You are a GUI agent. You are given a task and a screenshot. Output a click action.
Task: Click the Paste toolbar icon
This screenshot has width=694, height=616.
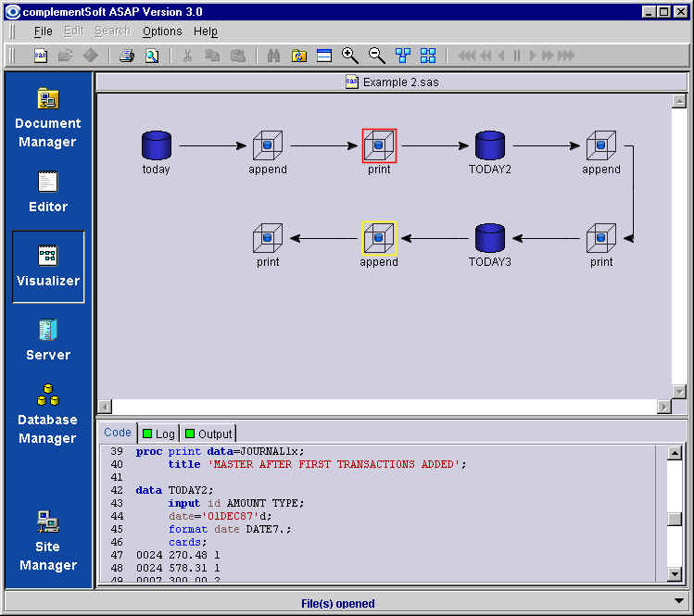pos(238,56)
